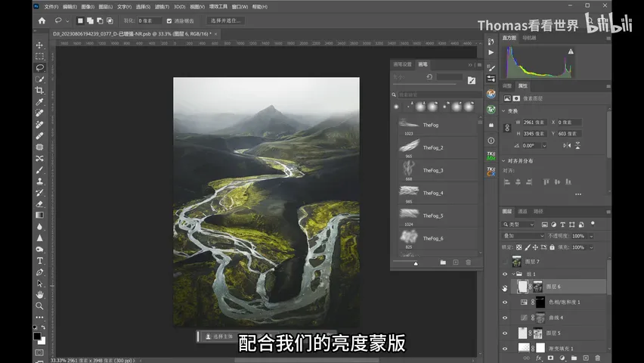Screen dimensions: 644x363
Task: Open the TK8 Cx panel icon
Action: tap(491, 172)
